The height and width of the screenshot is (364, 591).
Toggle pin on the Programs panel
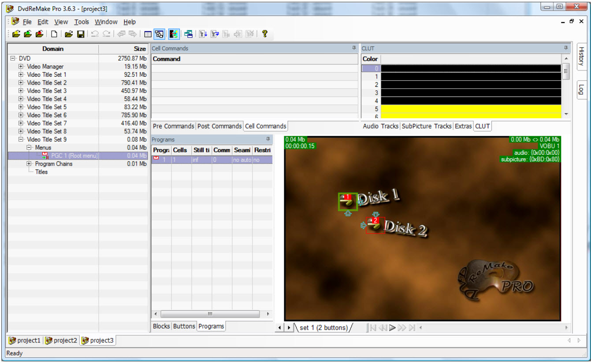point(268,139)
